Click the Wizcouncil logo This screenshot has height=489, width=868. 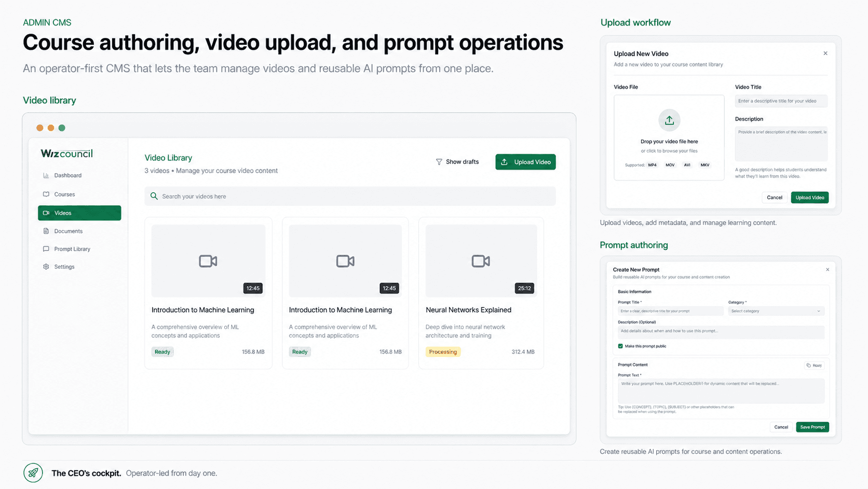[x=66, y=153]
